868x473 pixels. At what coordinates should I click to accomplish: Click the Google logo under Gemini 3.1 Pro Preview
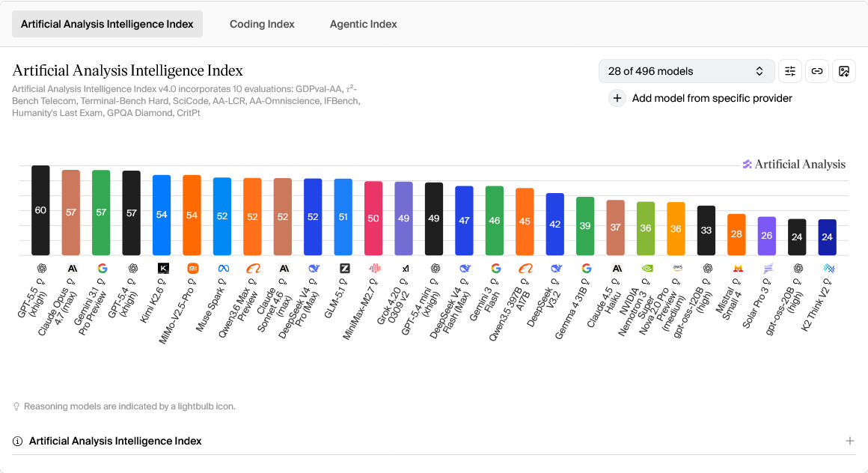[x=102, y=268]
